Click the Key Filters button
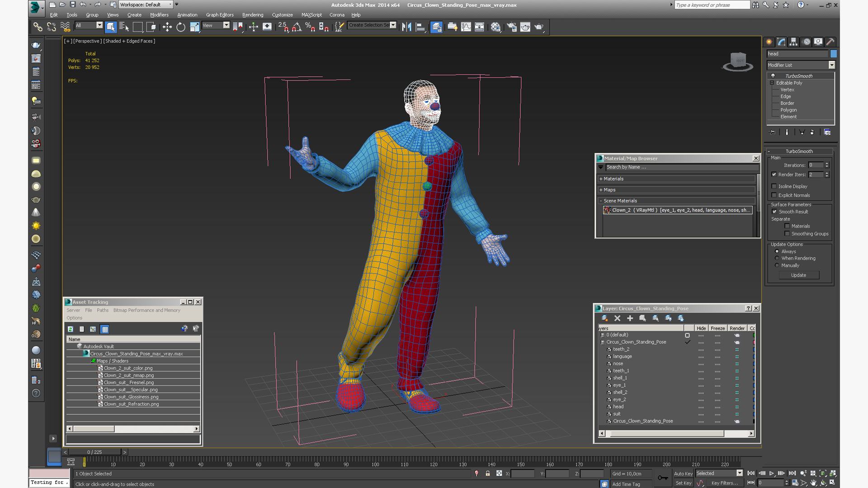The image size is (868, 488). pos(725,483)
